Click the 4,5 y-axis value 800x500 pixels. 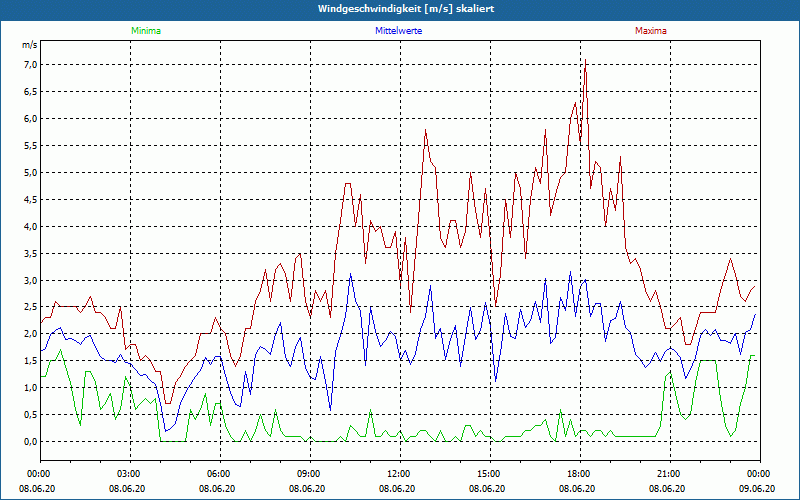point(31,199)
